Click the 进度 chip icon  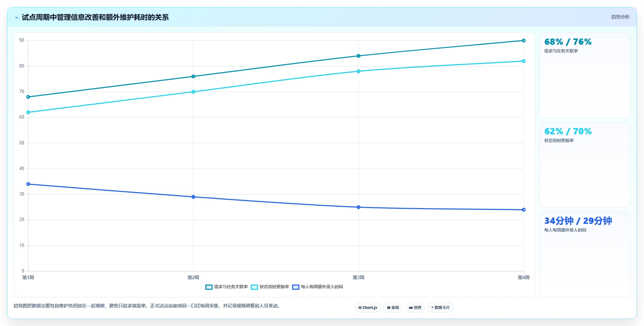[x=411, y=308]
